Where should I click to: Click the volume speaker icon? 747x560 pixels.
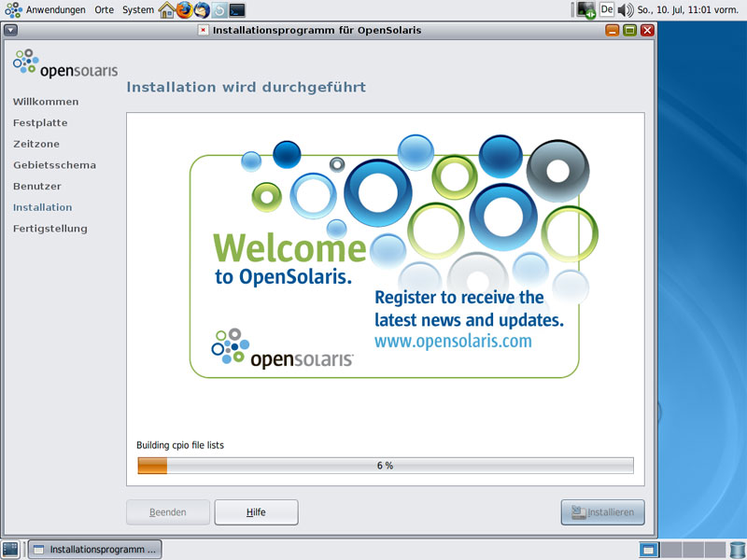tap(625, 10)
